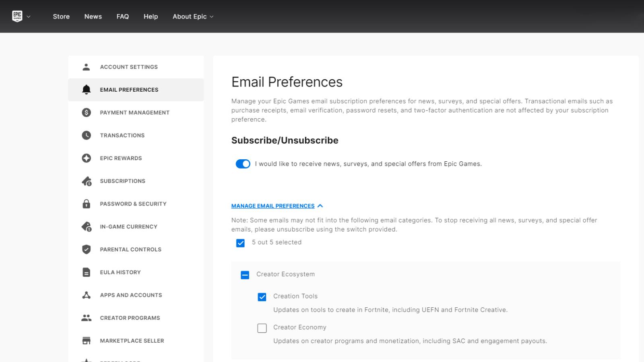This screenshot has height=362, width=644.
Task: Click the Epic Rewards star icon
Action: click(x=86, y=158)
